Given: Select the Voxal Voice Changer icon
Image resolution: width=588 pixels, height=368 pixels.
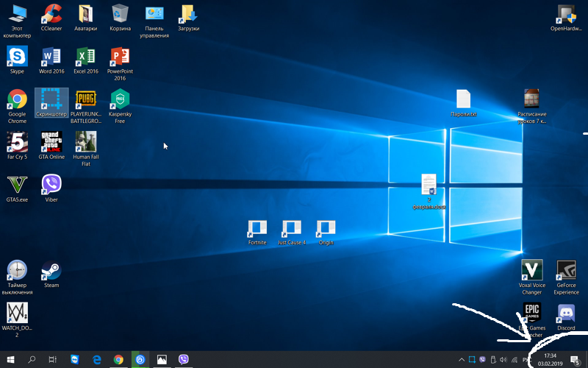Looking at the screenshot, I should point(531,277).
